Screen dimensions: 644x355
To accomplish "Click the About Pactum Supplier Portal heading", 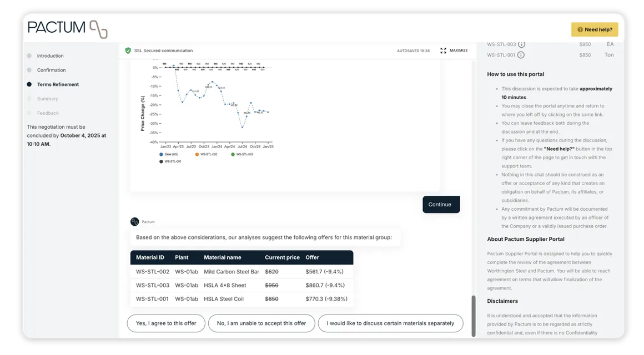I will click(526, 239).
